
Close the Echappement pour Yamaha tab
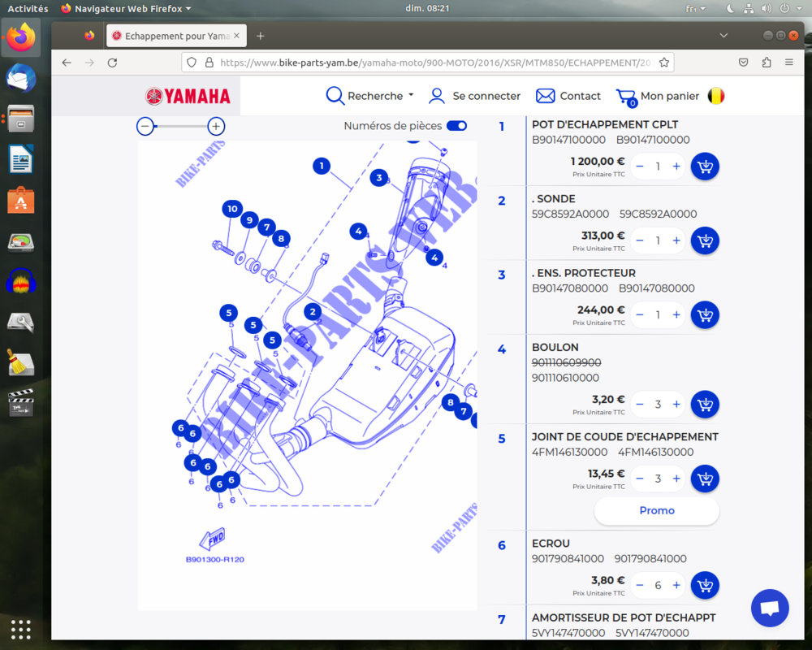[236, 36]
